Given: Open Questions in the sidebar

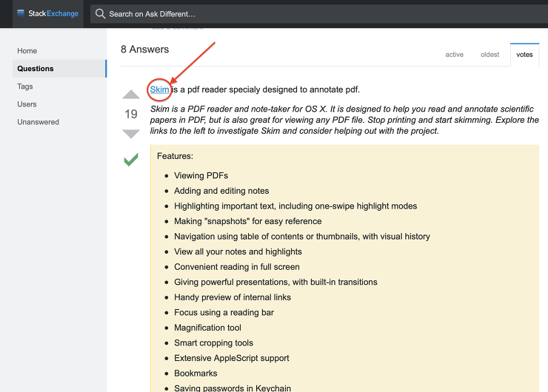Looking at the screenshot, I should (x=36, y=69).
